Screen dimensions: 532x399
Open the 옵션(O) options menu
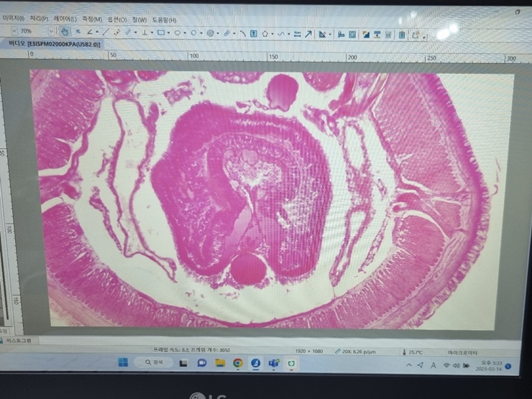tap(117, 19)
